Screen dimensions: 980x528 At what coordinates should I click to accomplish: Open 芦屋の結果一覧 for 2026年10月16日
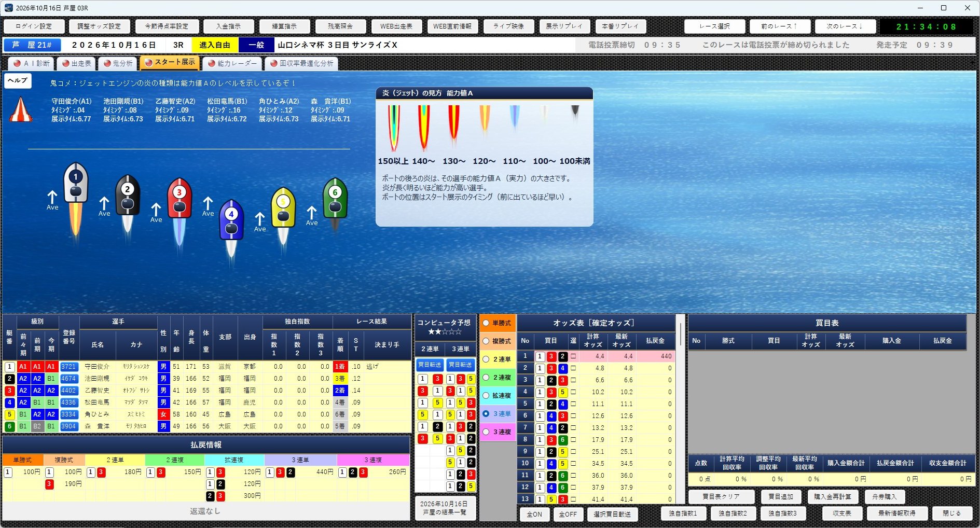445,508
